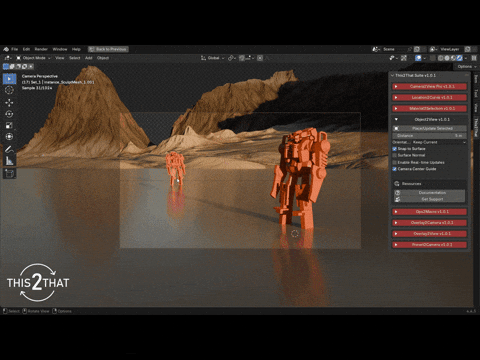Expand Ops2Macro panel
This screenshot has width=480, height=360.
pos(429,212)
